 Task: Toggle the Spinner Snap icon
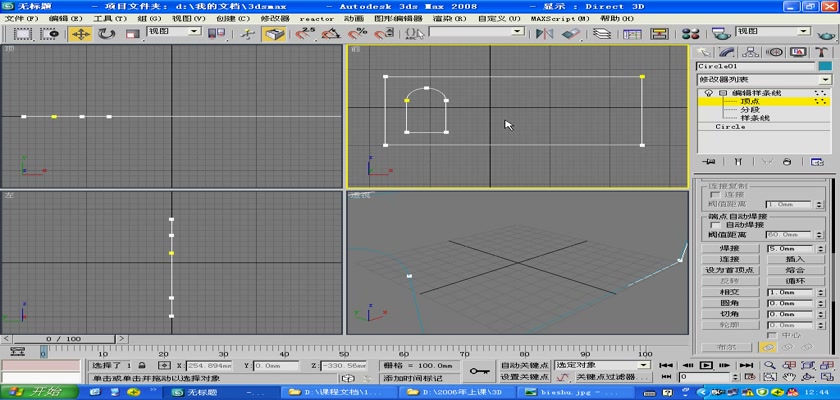382,34
